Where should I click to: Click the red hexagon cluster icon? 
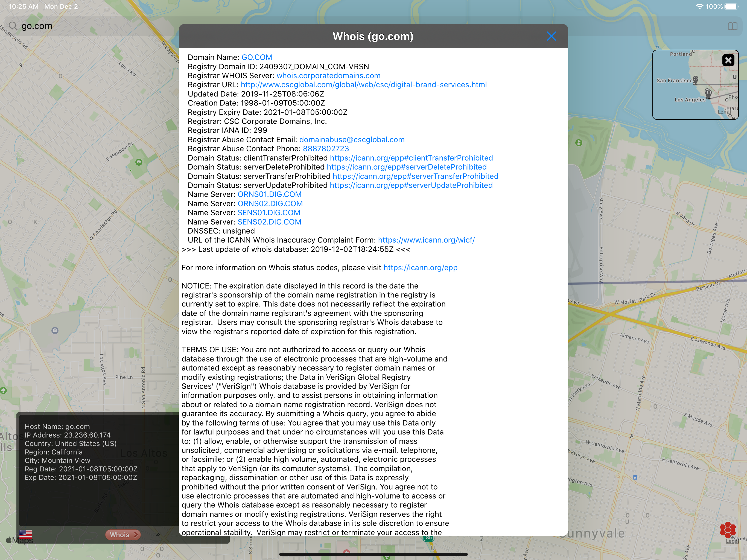(727, 529)
